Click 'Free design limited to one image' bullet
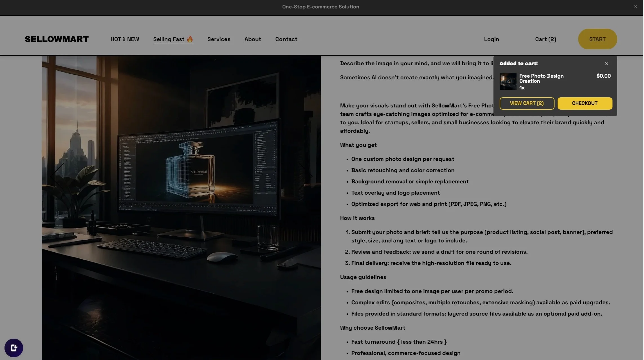Viewport: 644px width, 360px height. click(x=432, y=291)
